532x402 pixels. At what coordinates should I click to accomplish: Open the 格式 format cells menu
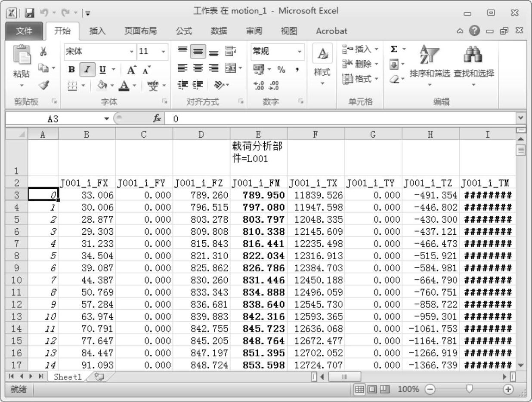[x=360, y=79]
